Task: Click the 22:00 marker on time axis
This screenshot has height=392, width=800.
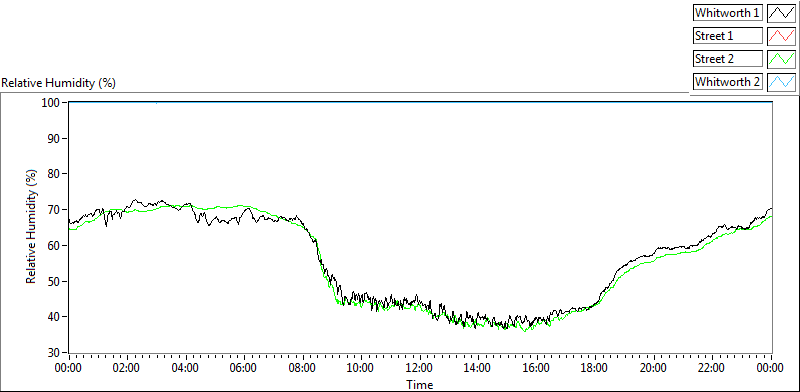Action: pos(712,368)
